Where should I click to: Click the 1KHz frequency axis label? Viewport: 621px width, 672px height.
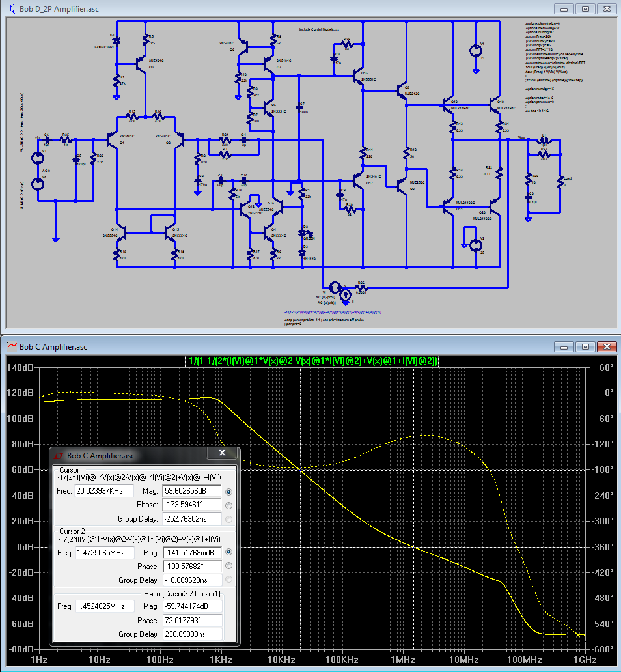pos(221,660)
